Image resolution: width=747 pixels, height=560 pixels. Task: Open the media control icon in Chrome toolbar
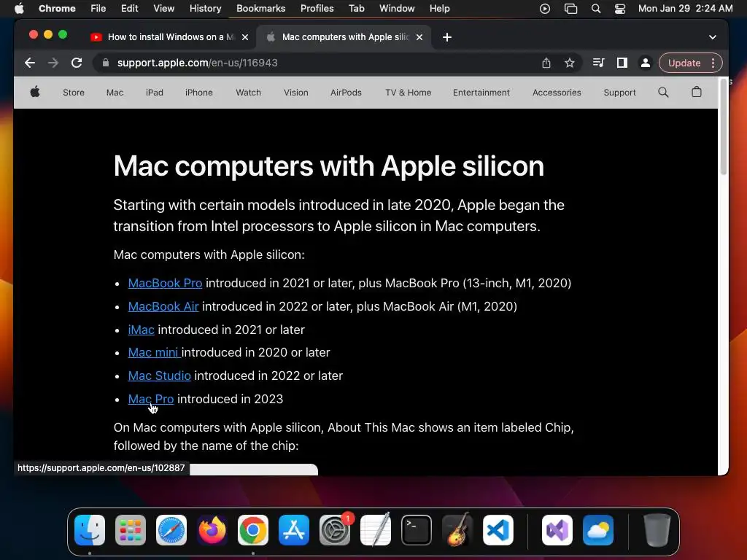pos(598,63)
